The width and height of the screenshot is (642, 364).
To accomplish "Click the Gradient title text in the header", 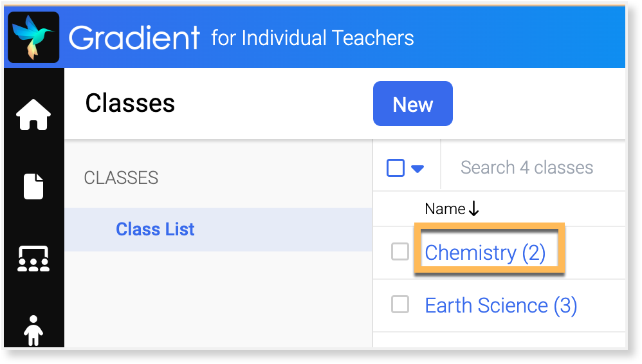I will pyautogui.click(x=134, y=38).
